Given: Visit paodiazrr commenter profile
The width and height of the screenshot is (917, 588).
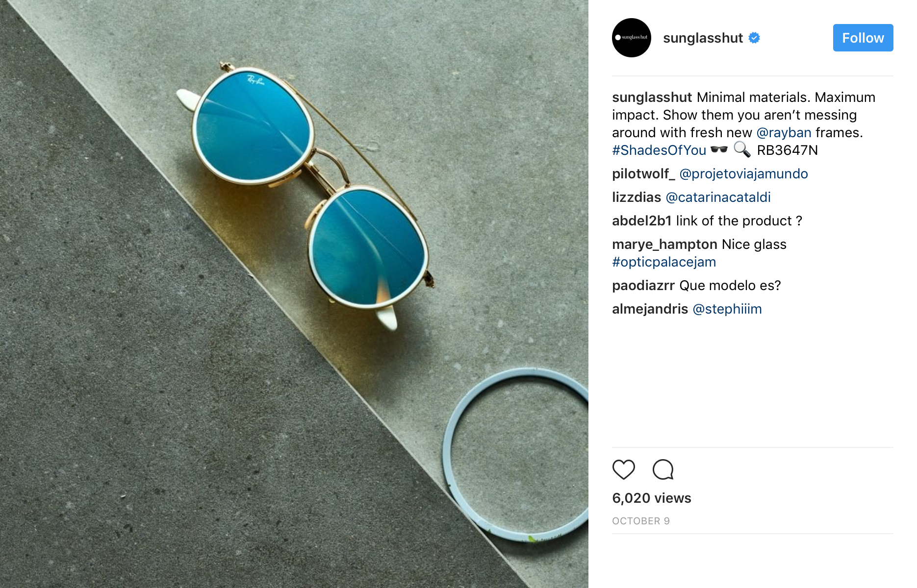Looking at the screenshot, I should [x=643, y=285].
